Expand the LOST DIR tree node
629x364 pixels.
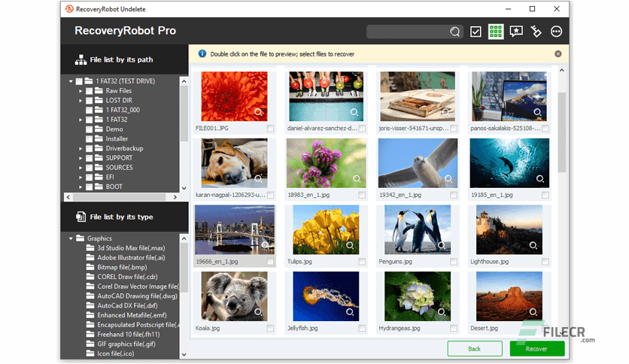[81, 101]
